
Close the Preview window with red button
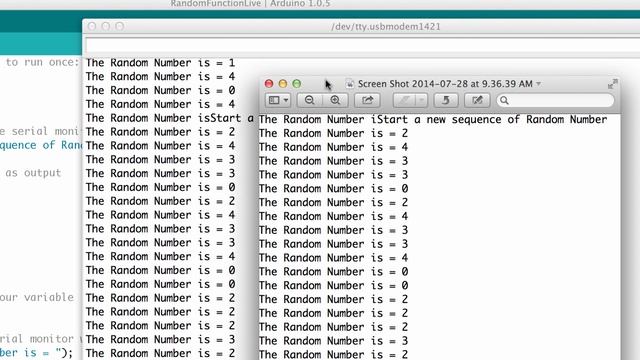(269, 84)
